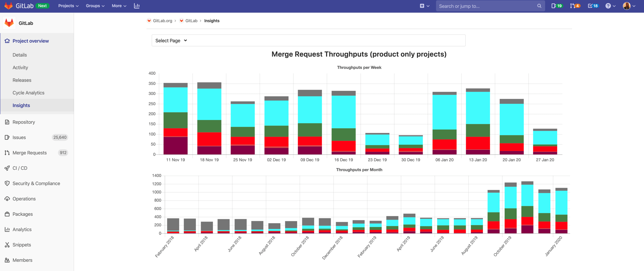Screen dimensions: 644x271
Task: Focus the Search or jump to field
Action: [486, 6]
